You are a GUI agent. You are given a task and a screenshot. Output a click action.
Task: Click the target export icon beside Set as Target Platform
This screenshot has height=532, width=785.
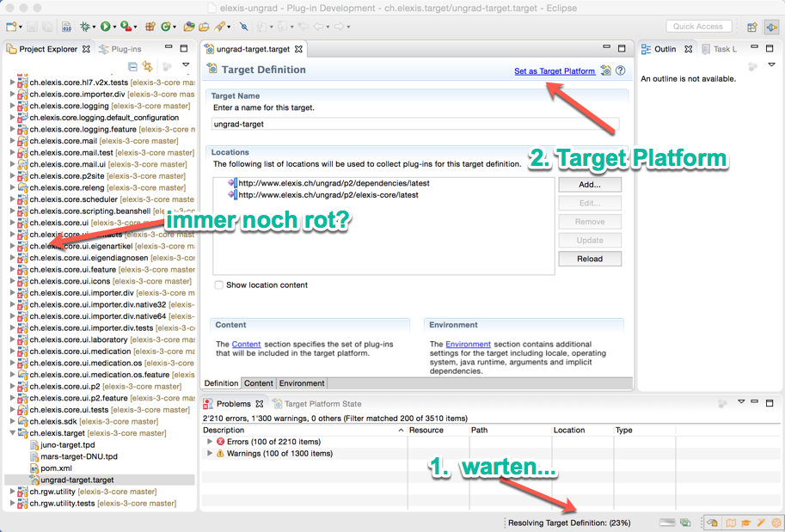click(606, 70)
